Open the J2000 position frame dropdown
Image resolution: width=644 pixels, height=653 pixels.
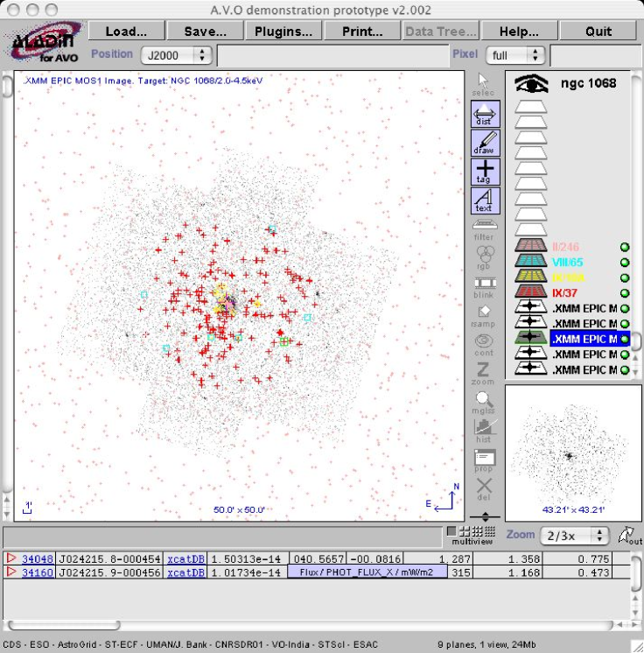(176, 55)
